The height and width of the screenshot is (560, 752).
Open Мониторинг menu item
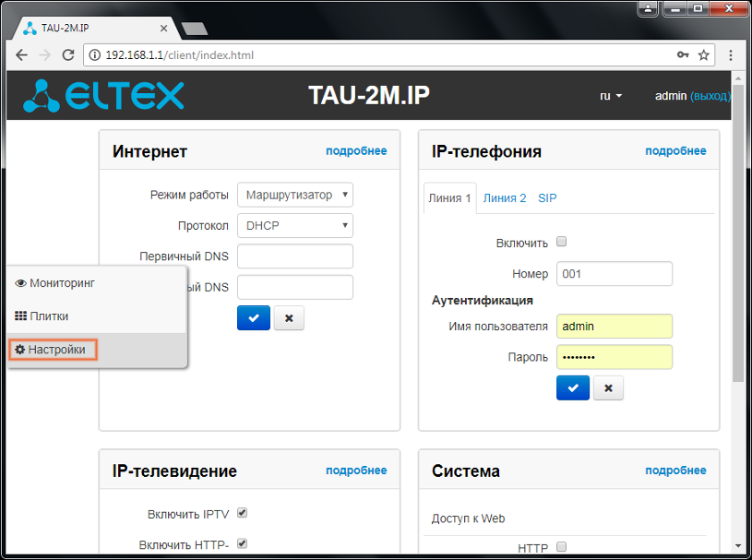96,283
